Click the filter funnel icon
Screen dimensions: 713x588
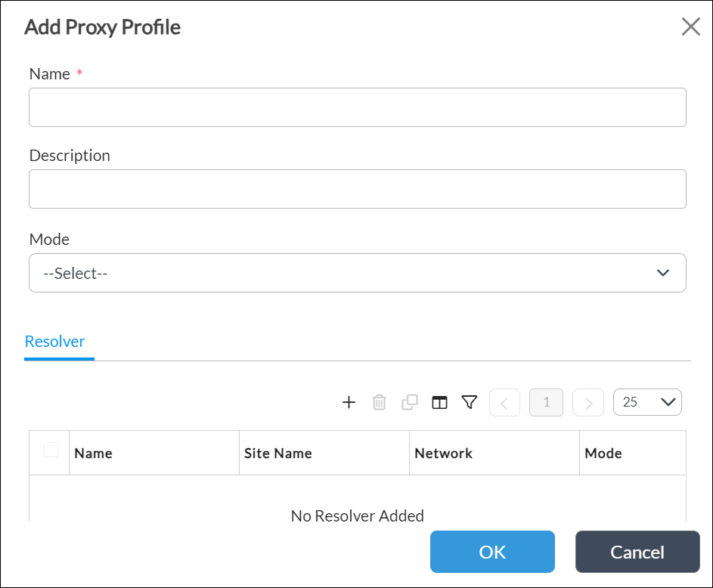[469, 402]
